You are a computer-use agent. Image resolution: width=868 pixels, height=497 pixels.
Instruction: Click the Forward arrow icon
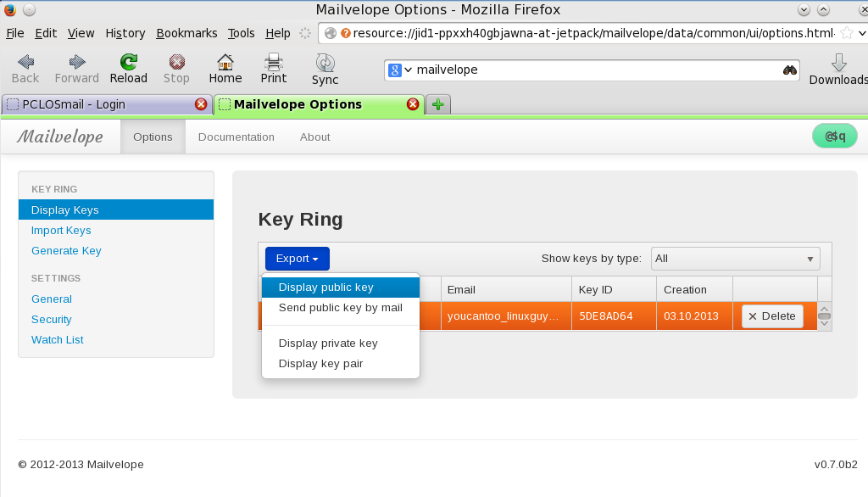(77, 62)
